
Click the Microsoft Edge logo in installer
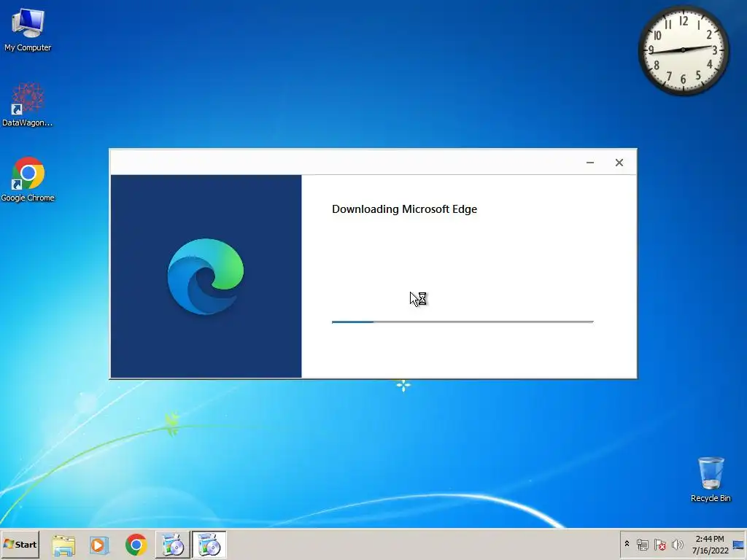pyautogui.click(x=205, y=276)
